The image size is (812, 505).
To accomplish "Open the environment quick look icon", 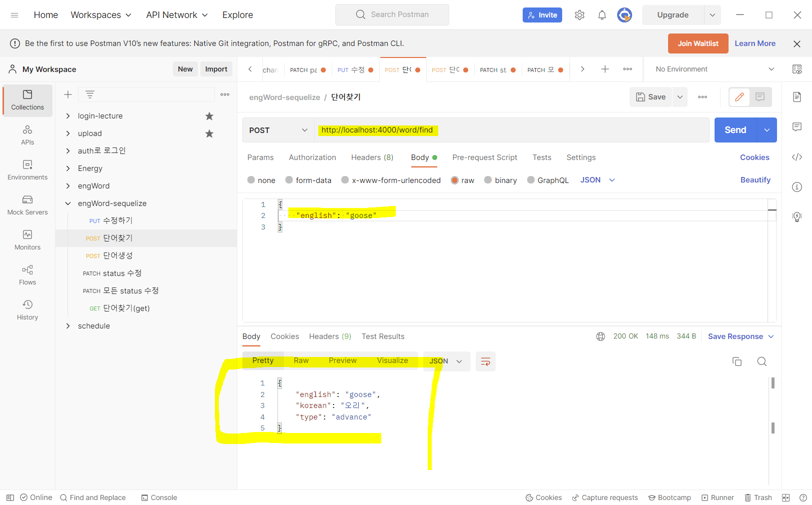I will [x=797, y=69].
